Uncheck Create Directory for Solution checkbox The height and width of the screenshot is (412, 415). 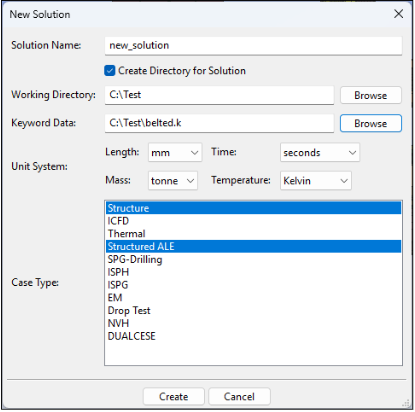pos(110,71)
